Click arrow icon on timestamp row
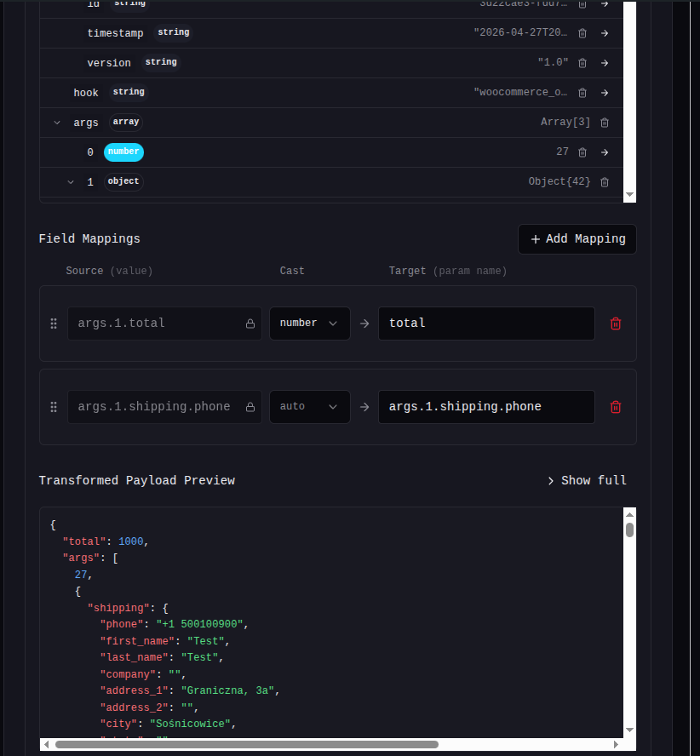 (605, 33)
